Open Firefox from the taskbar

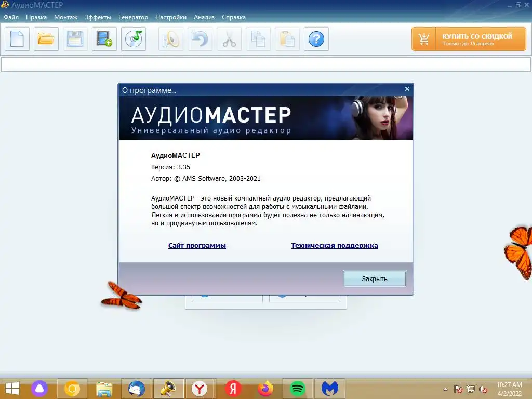coord(265,389)
